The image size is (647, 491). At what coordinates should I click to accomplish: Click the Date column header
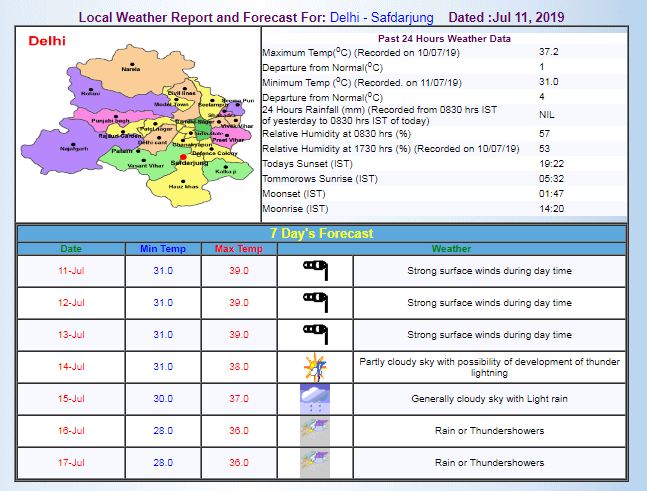(x=71, y=248)
